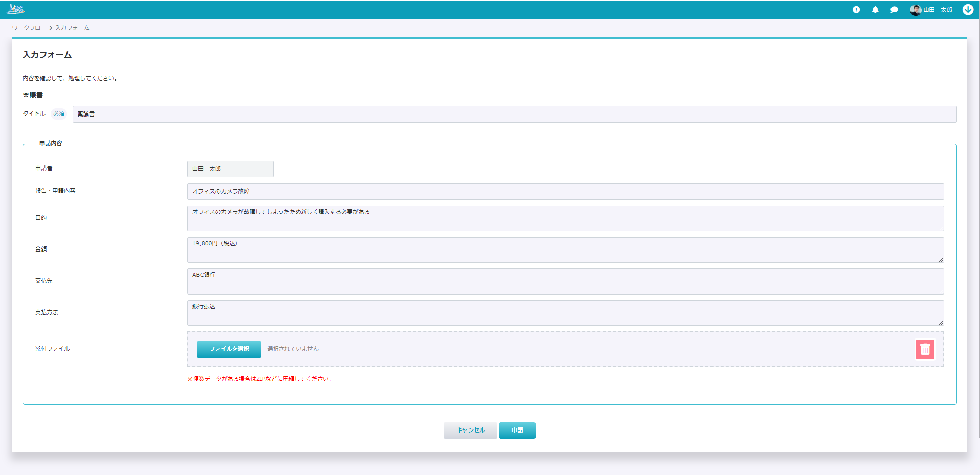The width and height of the screenshot is (980, 475).
Task: Click the app logo in the header
Action: pos(15,9)
